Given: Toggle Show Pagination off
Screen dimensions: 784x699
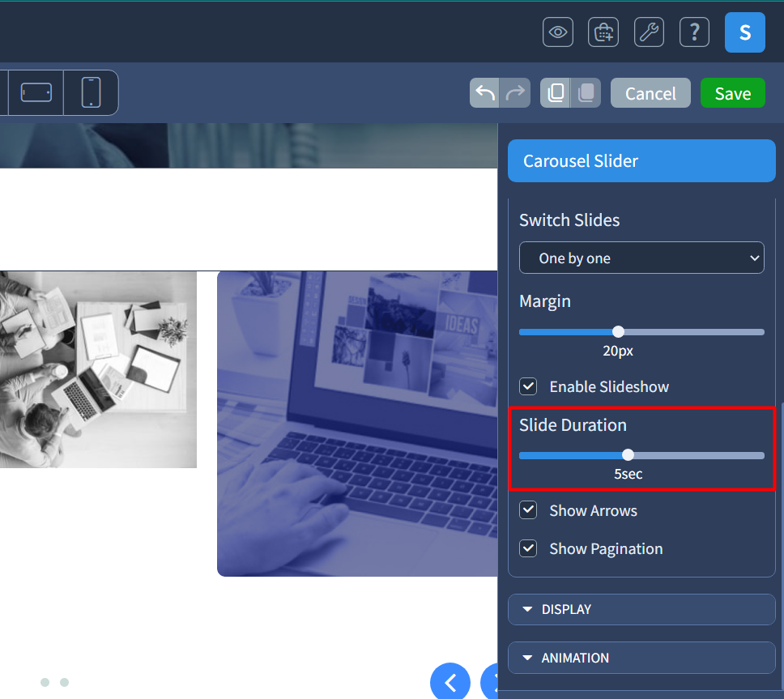Looking at the screenshot, I should pyautogui.click(x=528, y=548).
